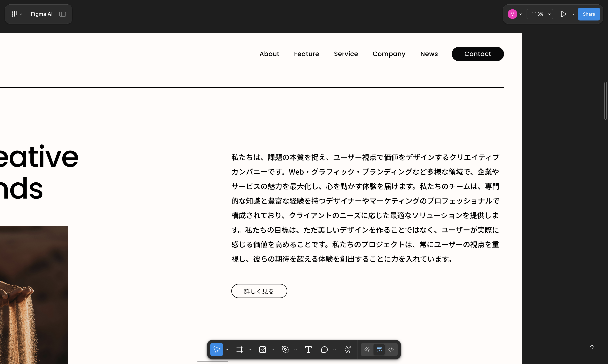
Task: Toggle the sidebar panel icon
Action: point(63,14)
